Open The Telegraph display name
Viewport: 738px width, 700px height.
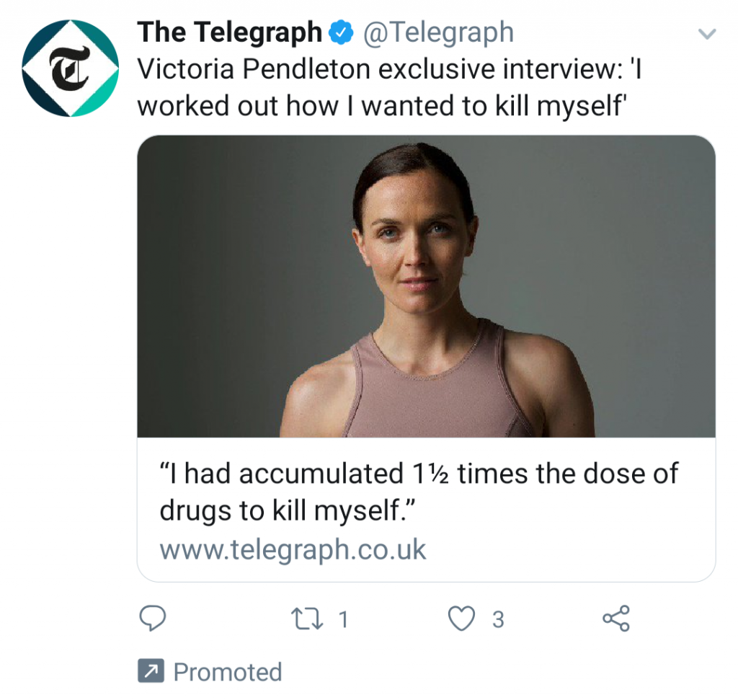click(230, 32)
